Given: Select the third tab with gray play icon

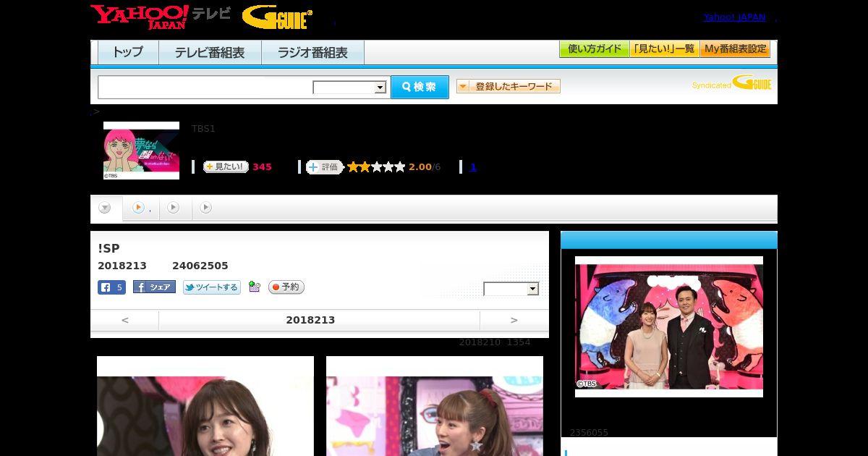Looking at the screenshot, I should pyautogui.click(x=174, y=208).
